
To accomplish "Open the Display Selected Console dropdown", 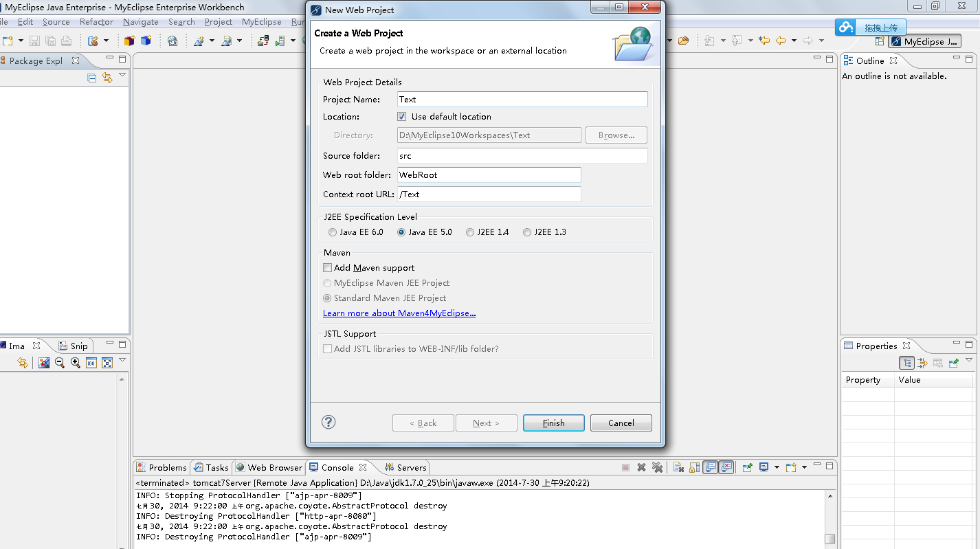I will click(x=777, y=467).
